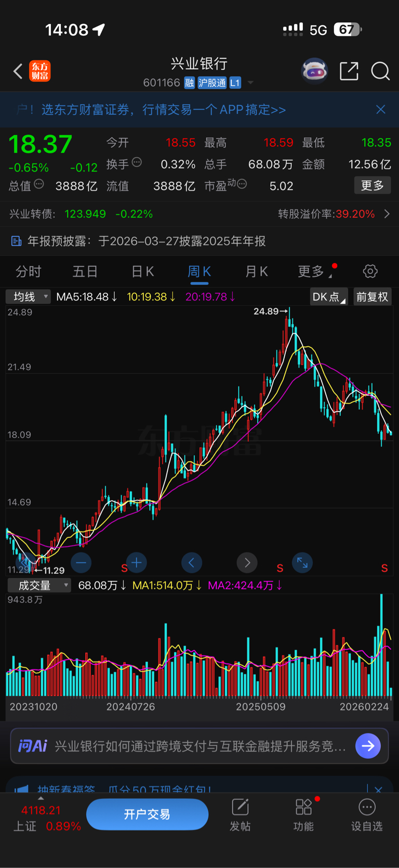Switch to 月K chart tab
The height and width of the screenshot is (868, 399).
pos(256,271)
